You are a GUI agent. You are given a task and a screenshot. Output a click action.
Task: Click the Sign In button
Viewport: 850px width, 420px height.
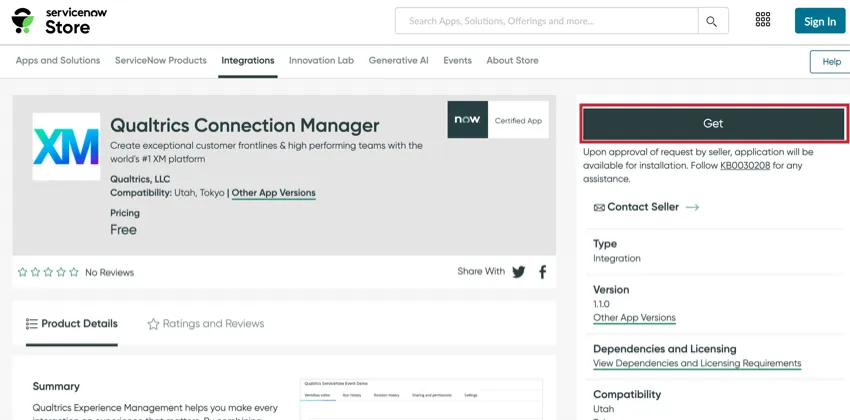[x=820, y=21]
